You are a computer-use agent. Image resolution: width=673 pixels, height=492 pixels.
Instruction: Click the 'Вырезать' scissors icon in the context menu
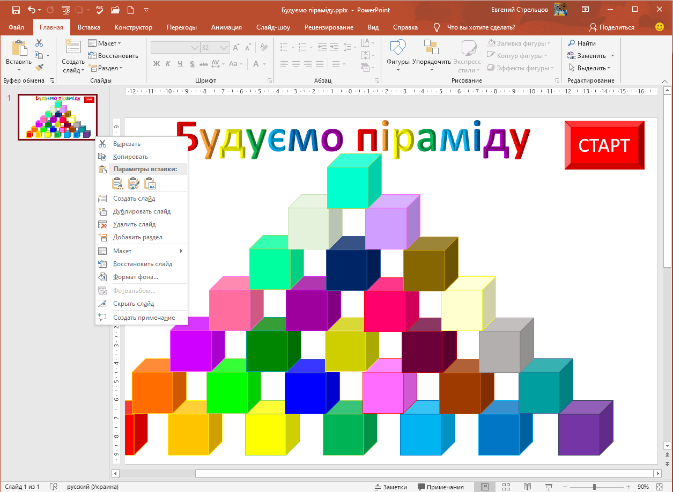(x=103, y=144)
